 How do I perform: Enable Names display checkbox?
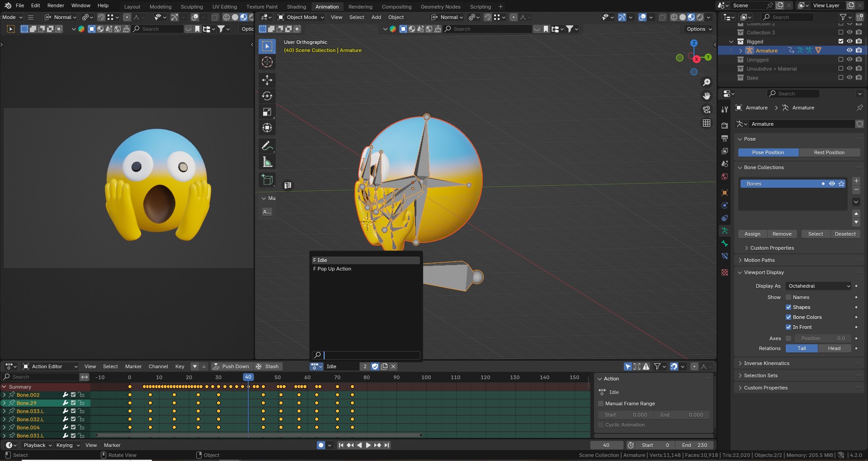(788, 297)
